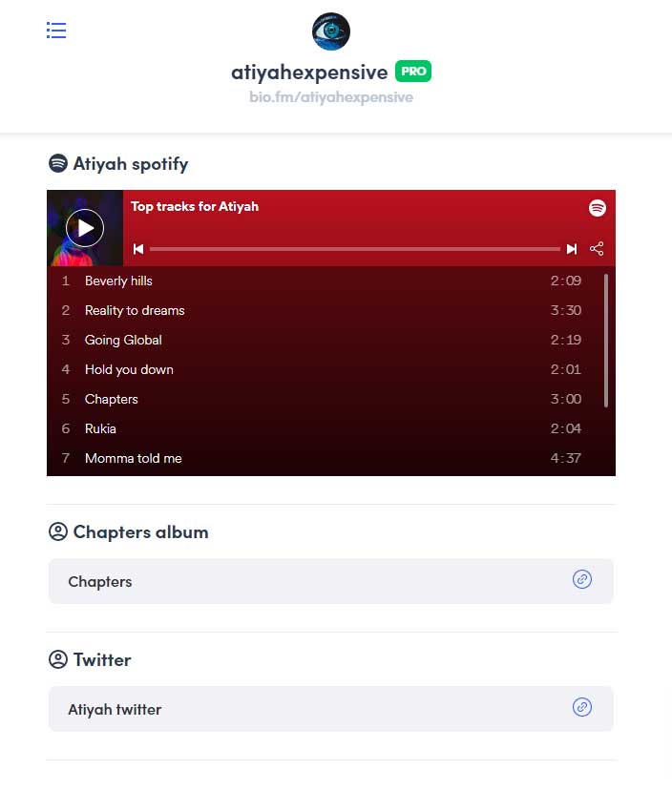Skip to previous track
Image resolution: width=672 pixels, height=791 pixels.
click(x=138, y=249)
